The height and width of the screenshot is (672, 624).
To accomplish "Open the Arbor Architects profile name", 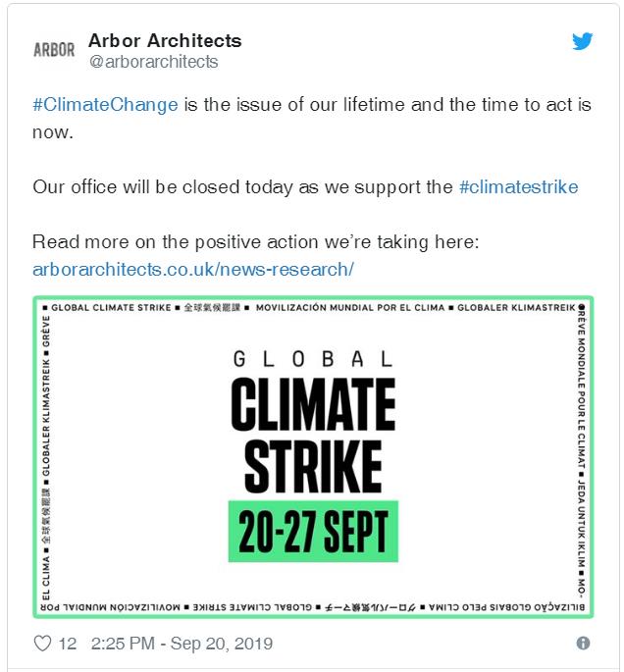I will point(165,41).
